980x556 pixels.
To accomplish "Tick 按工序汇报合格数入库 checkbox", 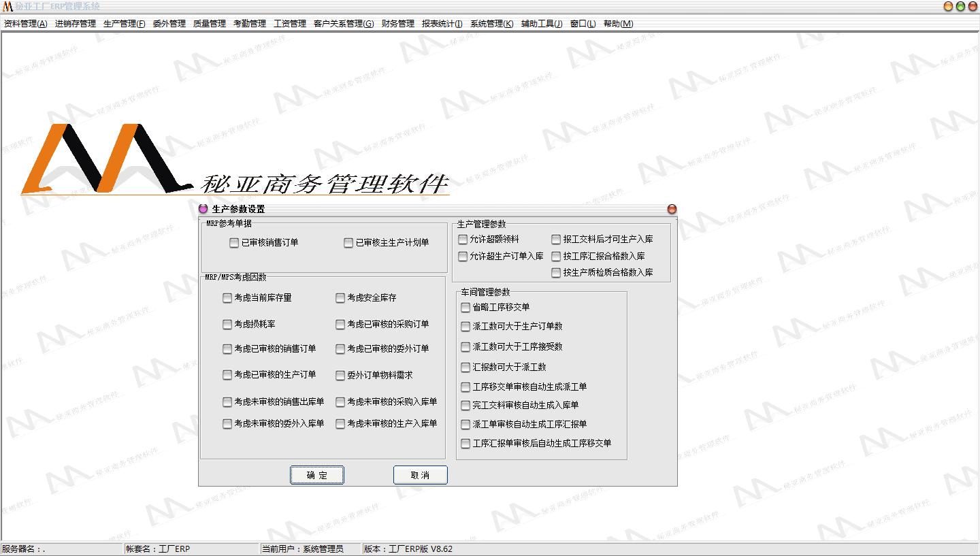I will point(556,256).
